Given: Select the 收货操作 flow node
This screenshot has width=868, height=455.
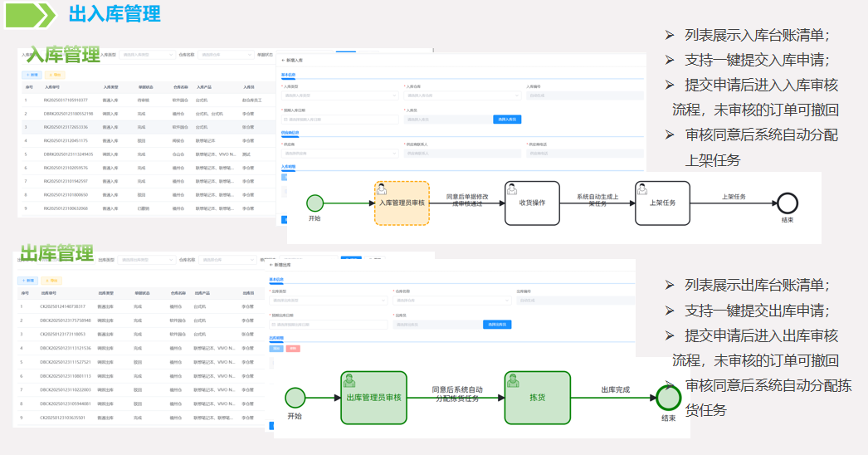Looking at the screenshot, I should [x=532, y=203].
